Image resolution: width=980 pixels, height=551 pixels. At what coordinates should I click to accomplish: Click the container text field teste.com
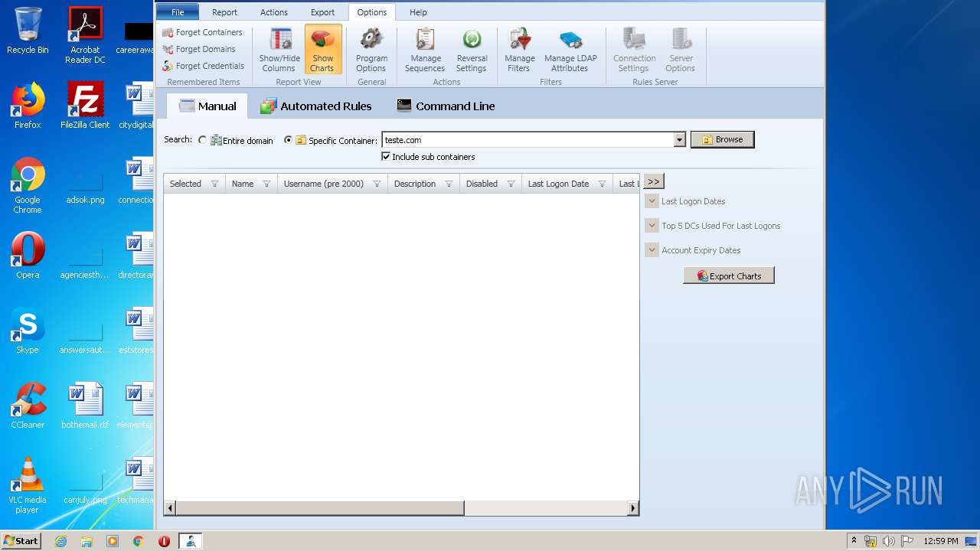(528, 140)
